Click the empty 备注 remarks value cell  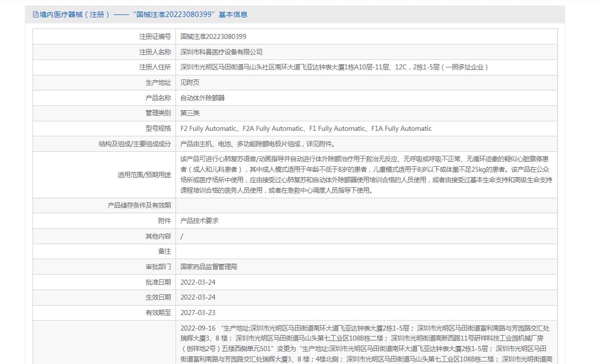[x=366, y=251]
